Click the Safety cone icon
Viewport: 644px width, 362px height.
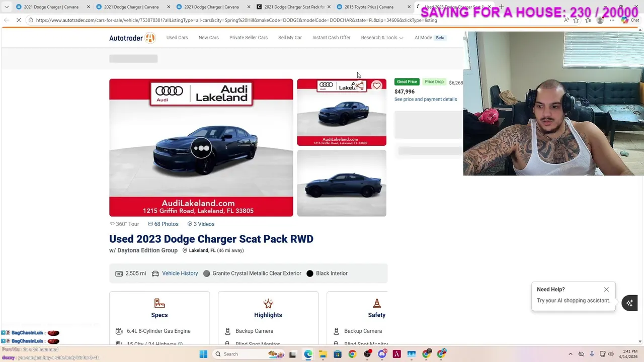[377, 303]
